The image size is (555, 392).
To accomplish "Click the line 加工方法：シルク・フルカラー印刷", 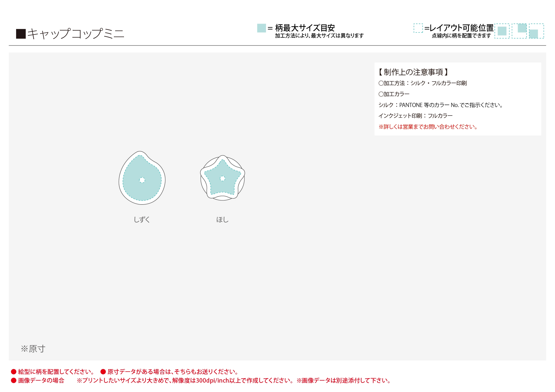I will click(x=423, y=83).
